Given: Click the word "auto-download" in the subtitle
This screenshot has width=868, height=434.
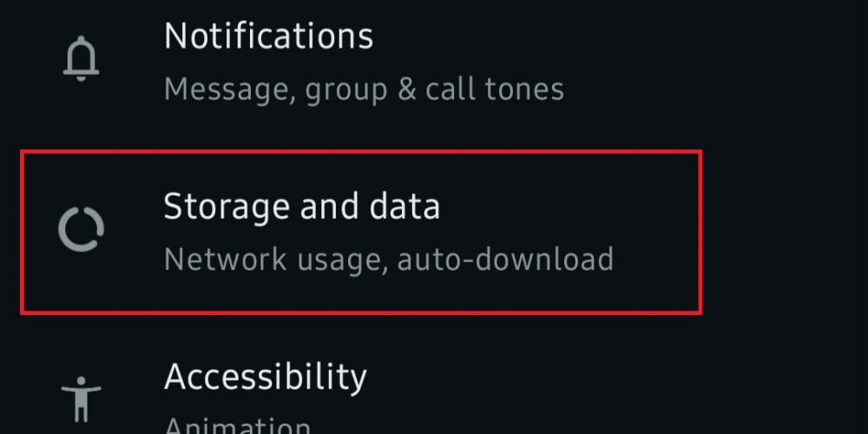Looking at the screenshot, I should tap(505, 259).
